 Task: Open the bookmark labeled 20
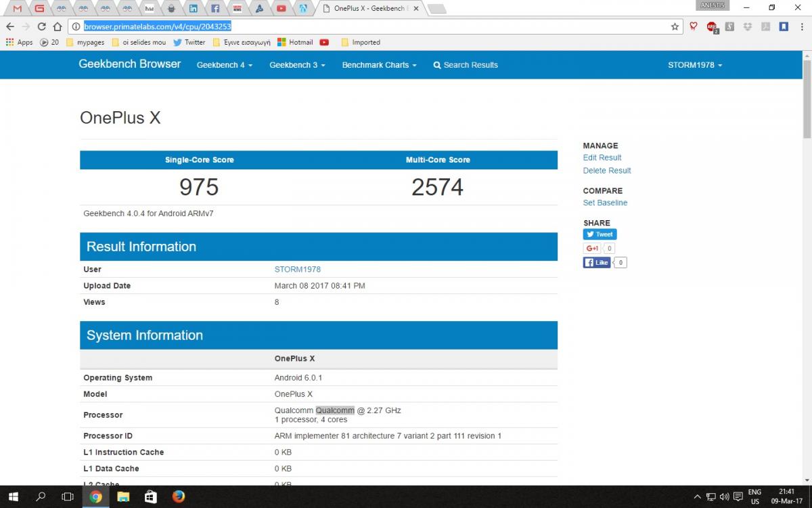[49, 42]
